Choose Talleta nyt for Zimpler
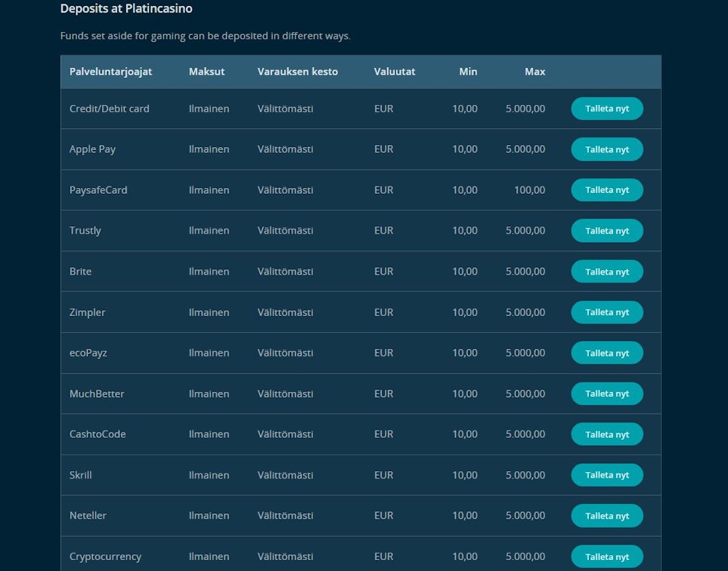The height and width of the screenshot is (571, 728). pos(606,312)
